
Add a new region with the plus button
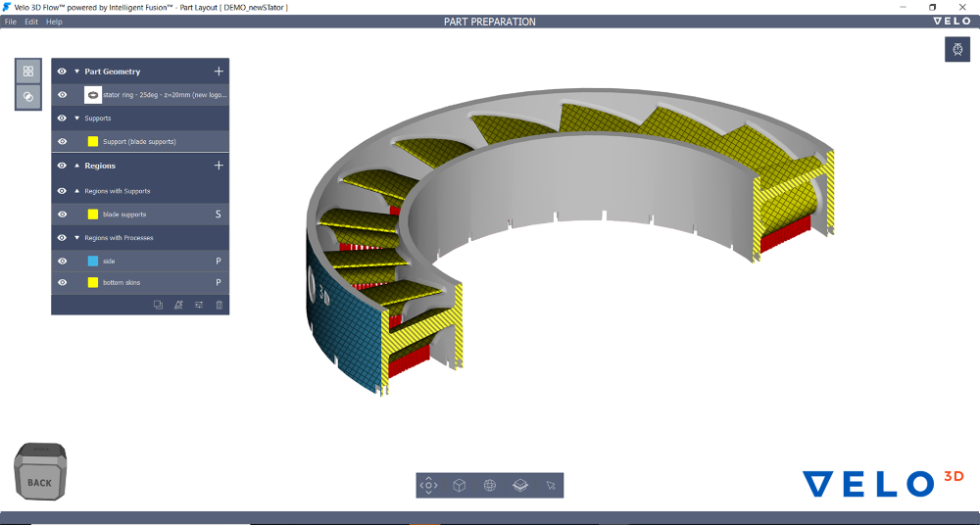click(219, 166)
